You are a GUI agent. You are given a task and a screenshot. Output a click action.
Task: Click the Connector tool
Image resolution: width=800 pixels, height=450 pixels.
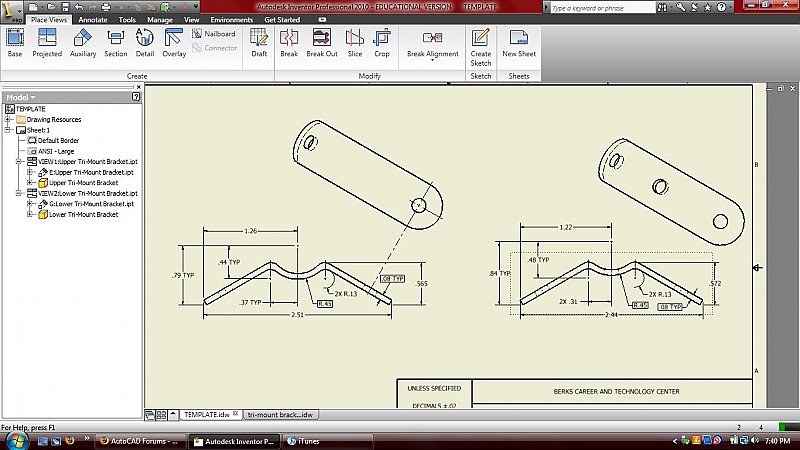coord(215,48)
